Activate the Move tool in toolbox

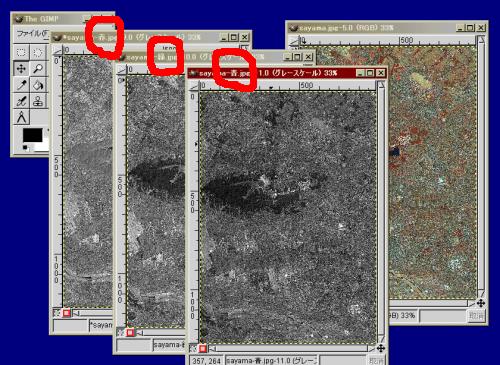(x=21, y=69)
